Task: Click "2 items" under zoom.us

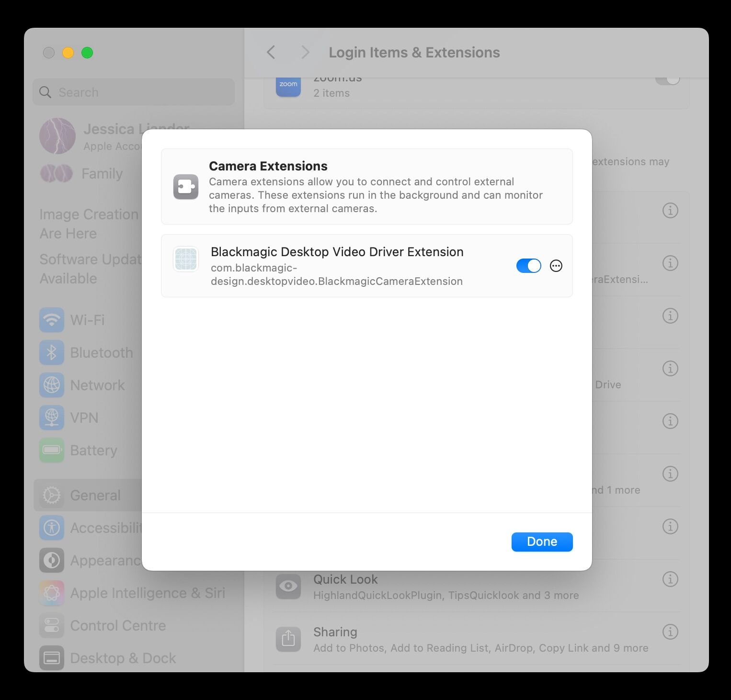Action: click(x=331, y=93)
